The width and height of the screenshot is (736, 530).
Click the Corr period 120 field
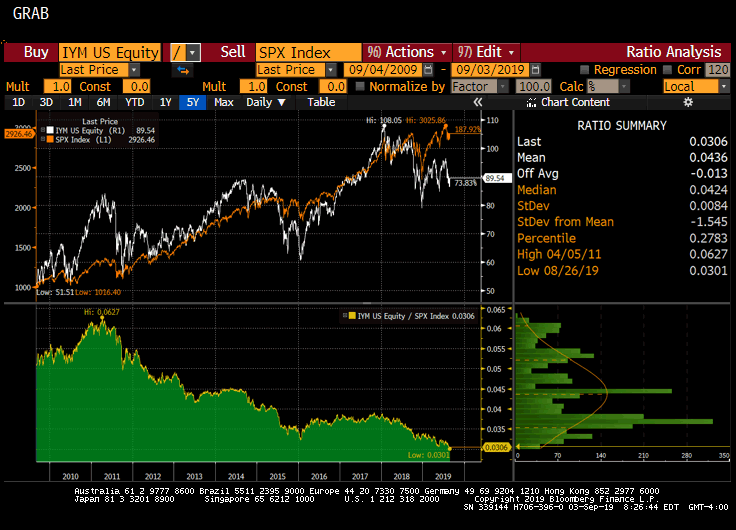click(x=717, y=70)
